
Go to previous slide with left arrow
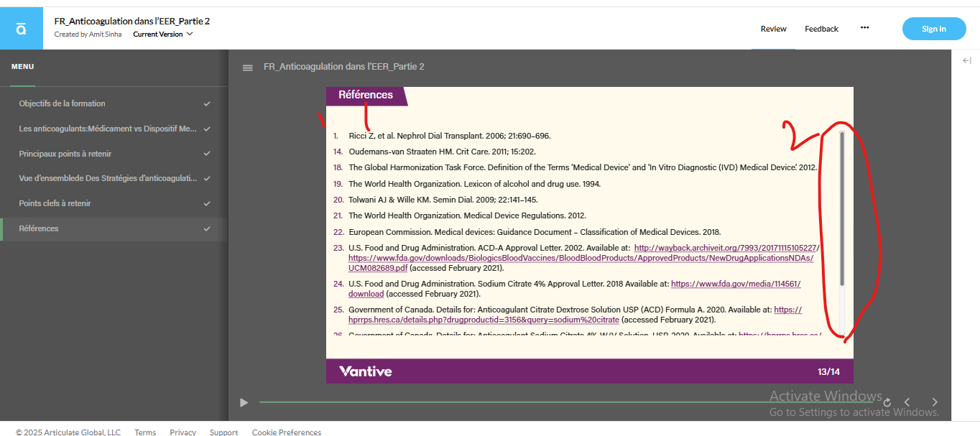(x=907, y=402)
